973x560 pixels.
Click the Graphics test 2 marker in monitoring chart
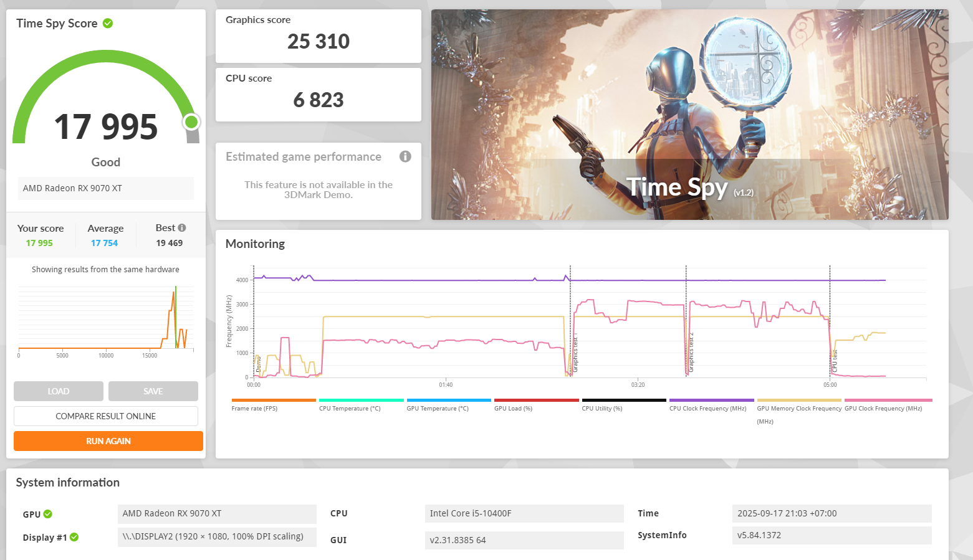click(691, 353)
